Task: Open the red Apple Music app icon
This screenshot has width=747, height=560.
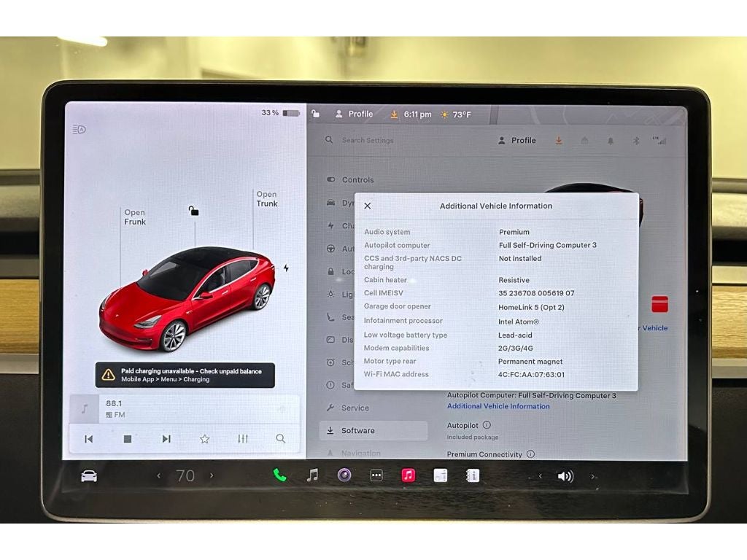Action: pos(409,475)
